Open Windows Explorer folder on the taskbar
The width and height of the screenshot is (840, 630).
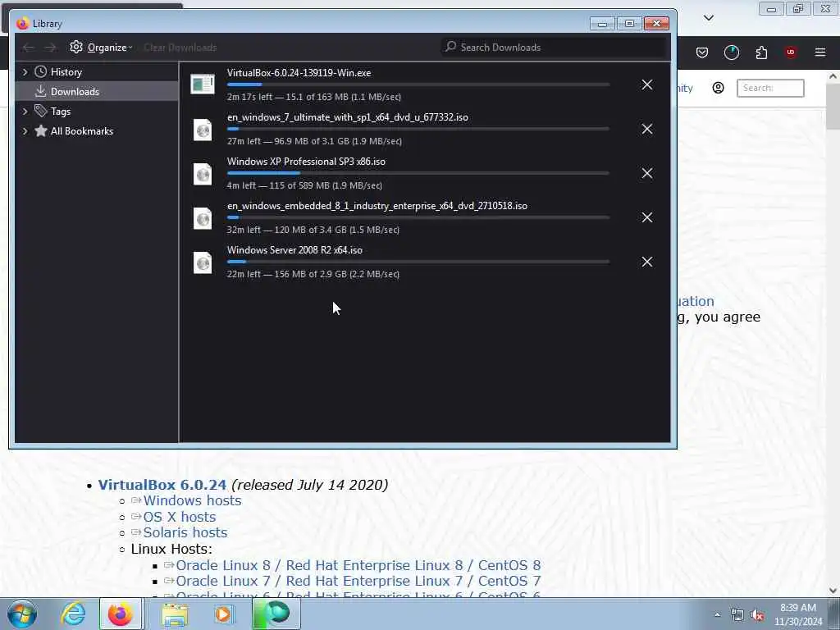[175, 614]
